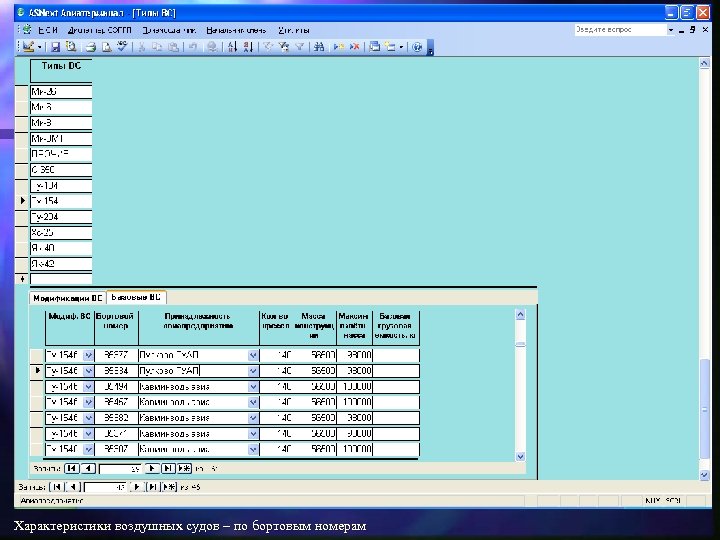The width and height of the screenshot is (720, 540).
Task: Click the Filter By Selection icon
Action: pyautogui.click(x=268, y=47)
